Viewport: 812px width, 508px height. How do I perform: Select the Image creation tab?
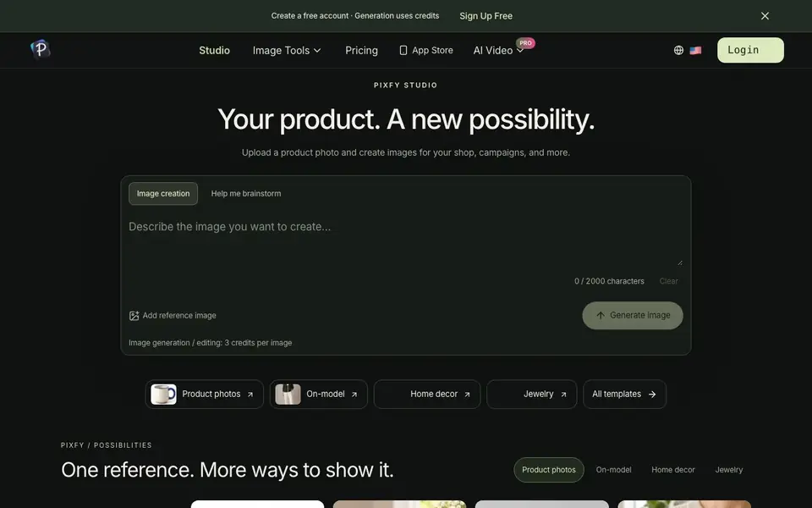coord(163,193)
